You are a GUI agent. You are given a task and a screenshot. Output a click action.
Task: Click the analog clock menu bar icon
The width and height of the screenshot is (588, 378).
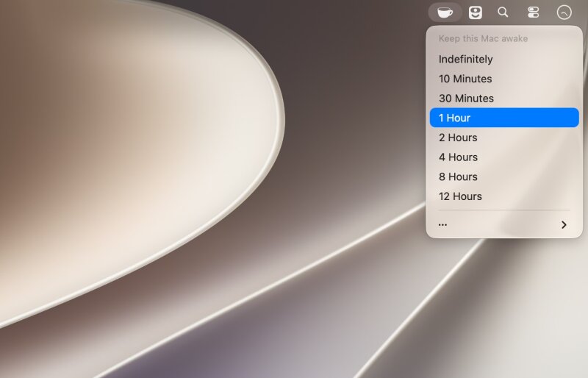point(564,13)
